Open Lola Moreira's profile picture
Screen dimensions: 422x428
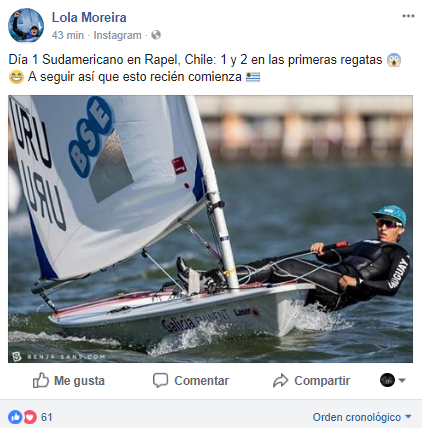26,26
